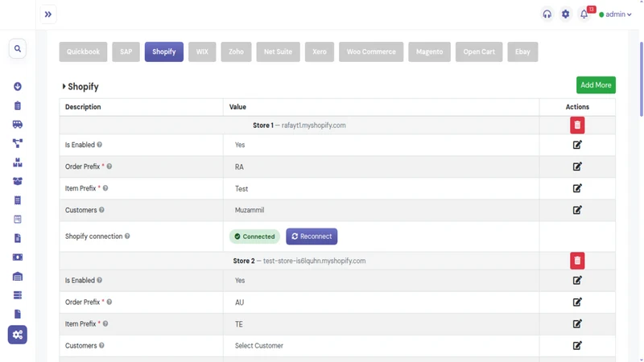Edit Store 1 Customers Muzammil entry
The image size is (644, 362).
click(577, 210)
